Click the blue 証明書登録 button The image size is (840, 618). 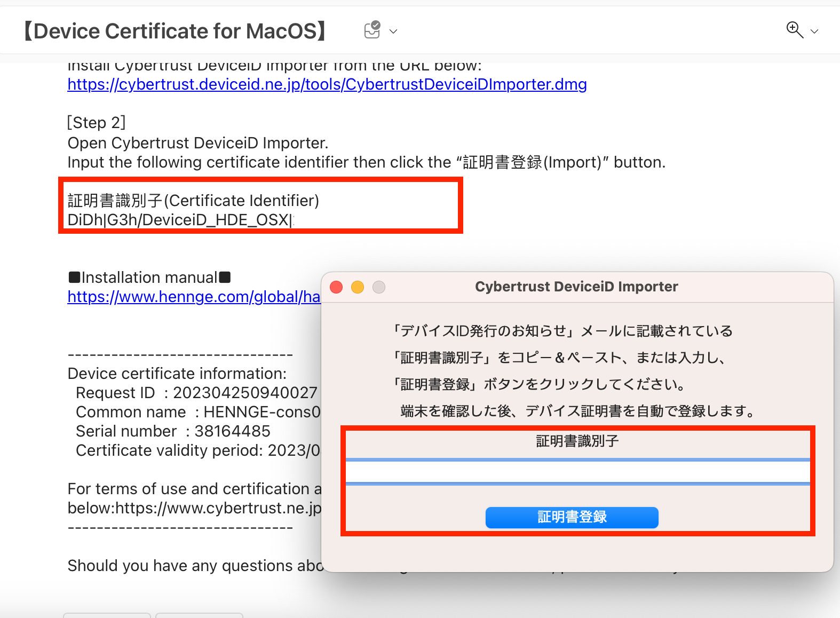(572, 517)
